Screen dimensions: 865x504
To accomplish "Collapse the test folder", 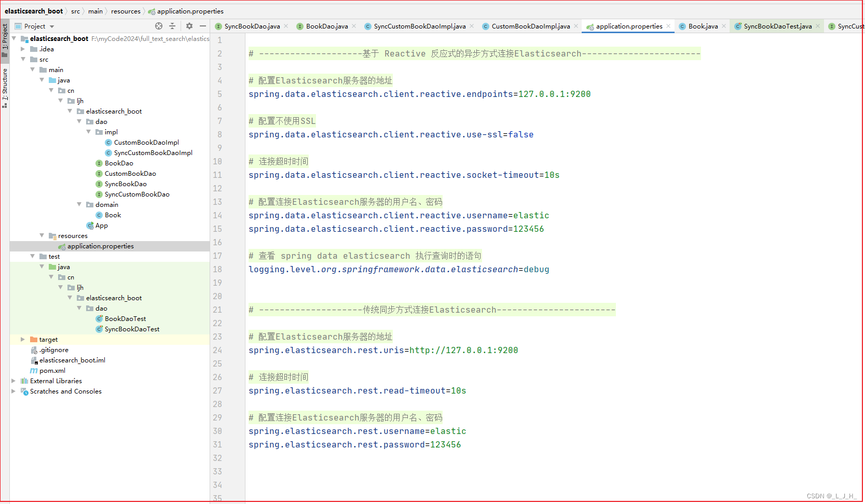I will pos(32,256).
